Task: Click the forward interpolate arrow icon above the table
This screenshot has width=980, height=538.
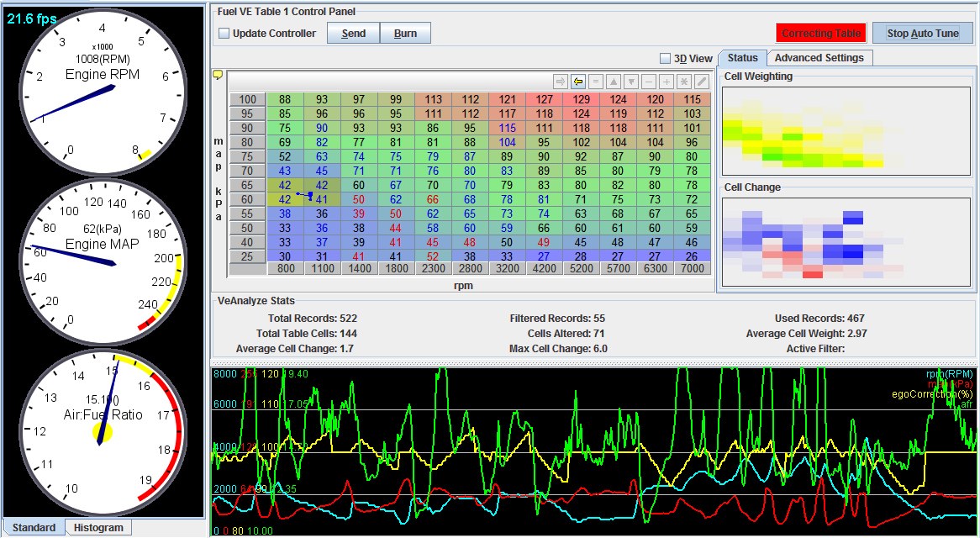Action: pyautogui.click(x=560, y=82)
